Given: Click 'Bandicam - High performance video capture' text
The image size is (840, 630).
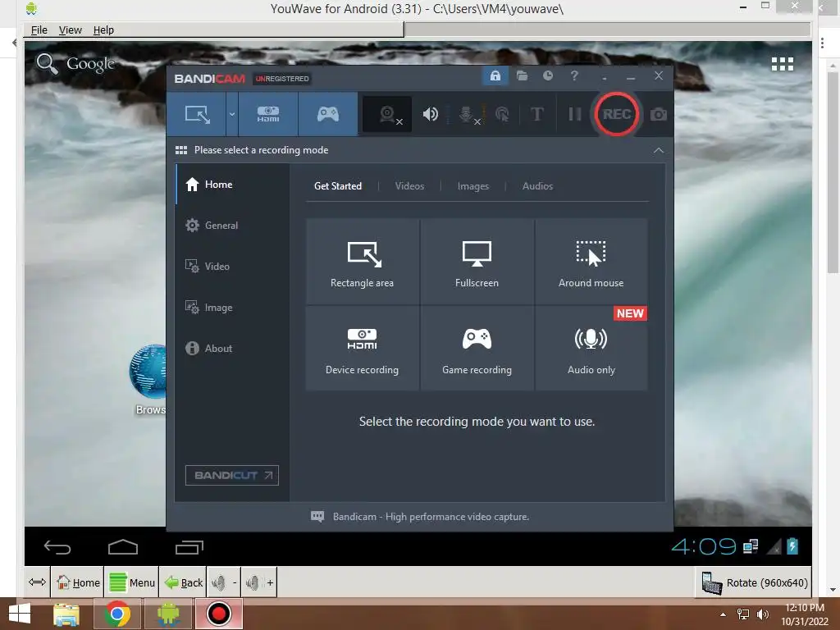Looking at the screenshot, I should tap(431, 517).
